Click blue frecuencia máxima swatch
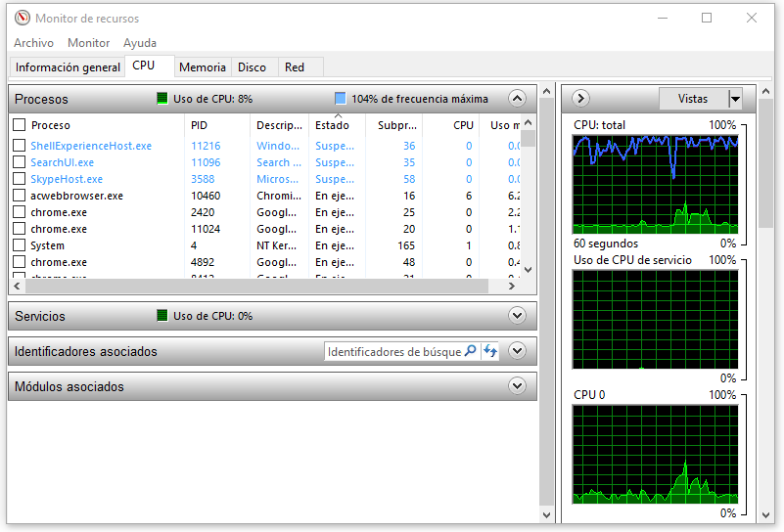 340,99
